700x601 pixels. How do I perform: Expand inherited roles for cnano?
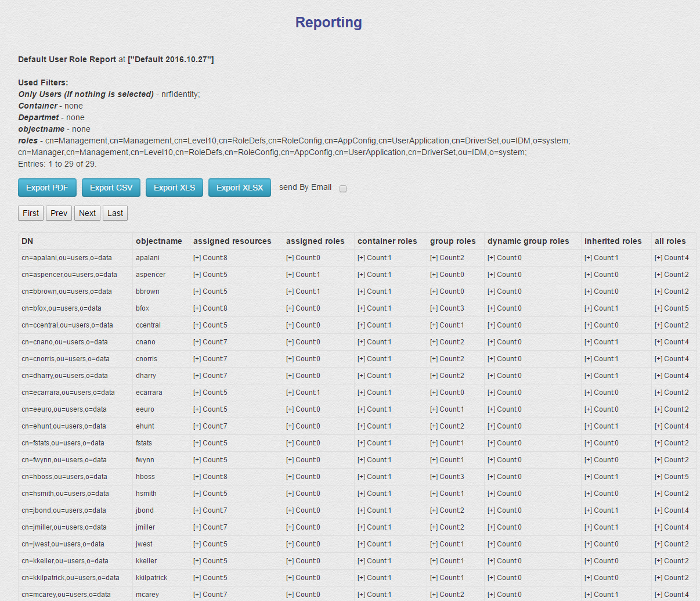589,342
